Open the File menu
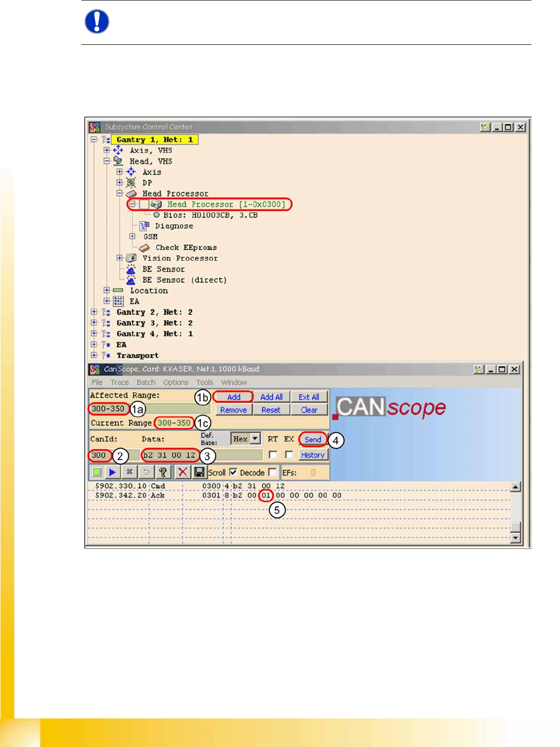The width and height of the screenshot is (560, 747). coord(97,382)
